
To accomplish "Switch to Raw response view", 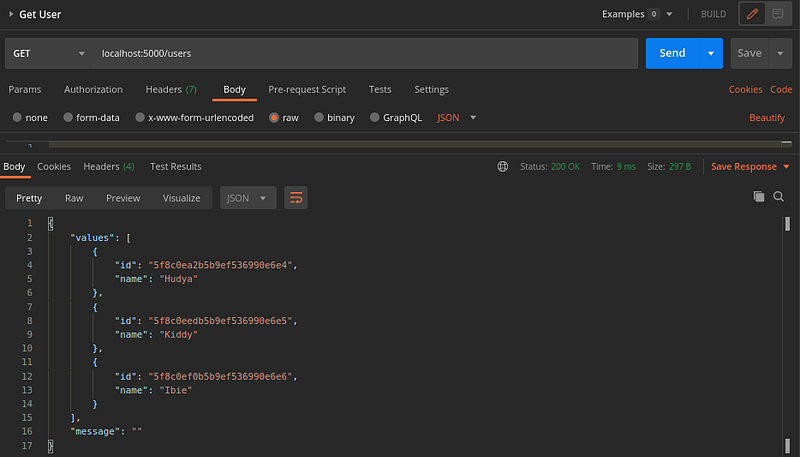I will pyautogui.click(x=74, y=198).
